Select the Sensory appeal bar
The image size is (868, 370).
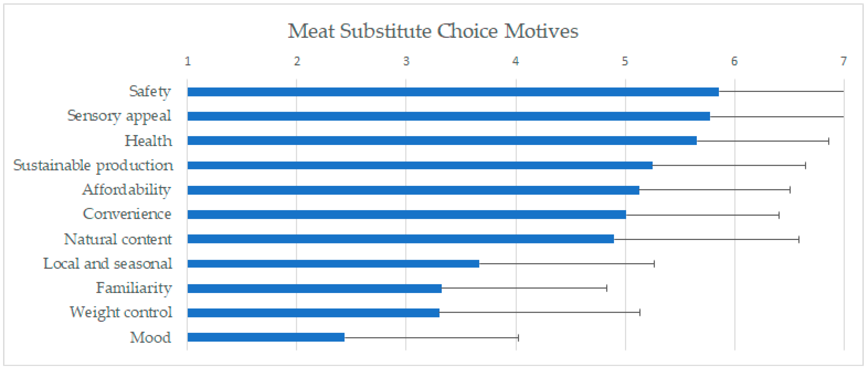click(x=449, y=116)
